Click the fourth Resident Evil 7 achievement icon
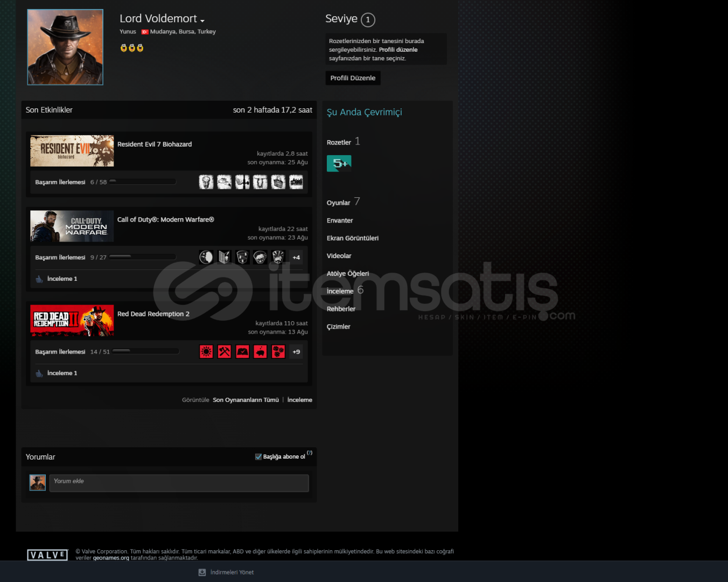 260,182
